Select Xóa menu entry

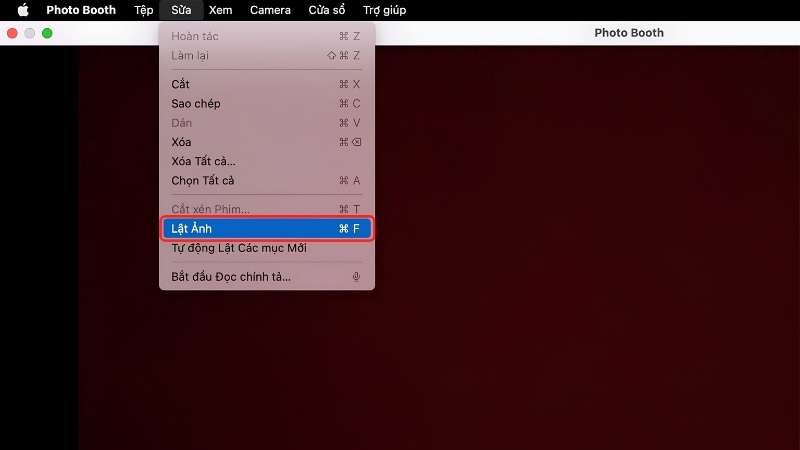tap(267, 142)
